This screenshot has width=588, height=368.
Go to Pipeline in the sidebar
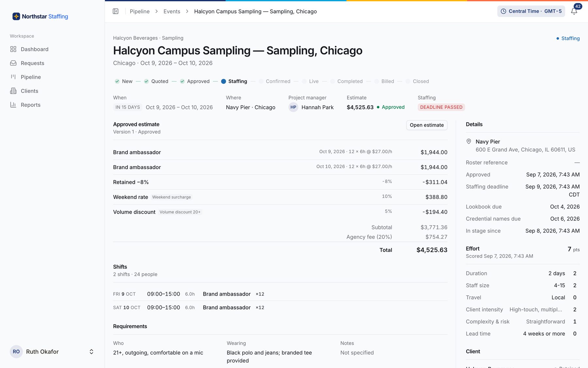52,77
